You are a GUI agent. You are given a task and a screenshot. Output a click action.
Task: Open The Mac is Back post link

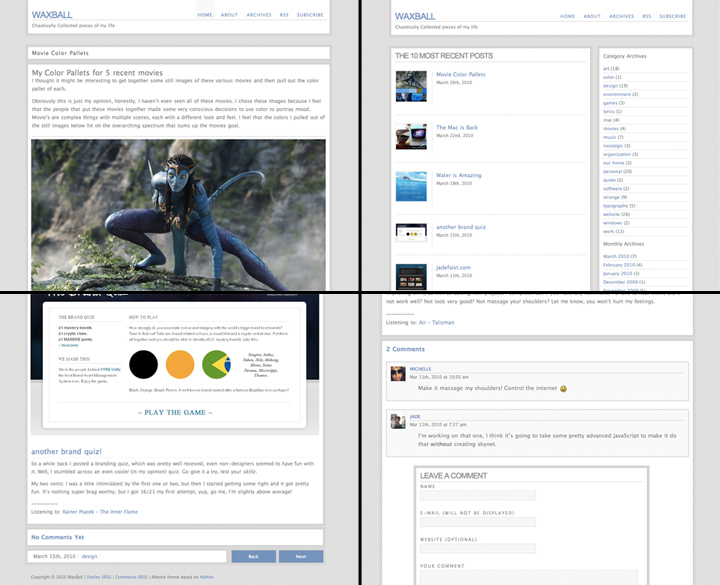click(x=457, y=128)
